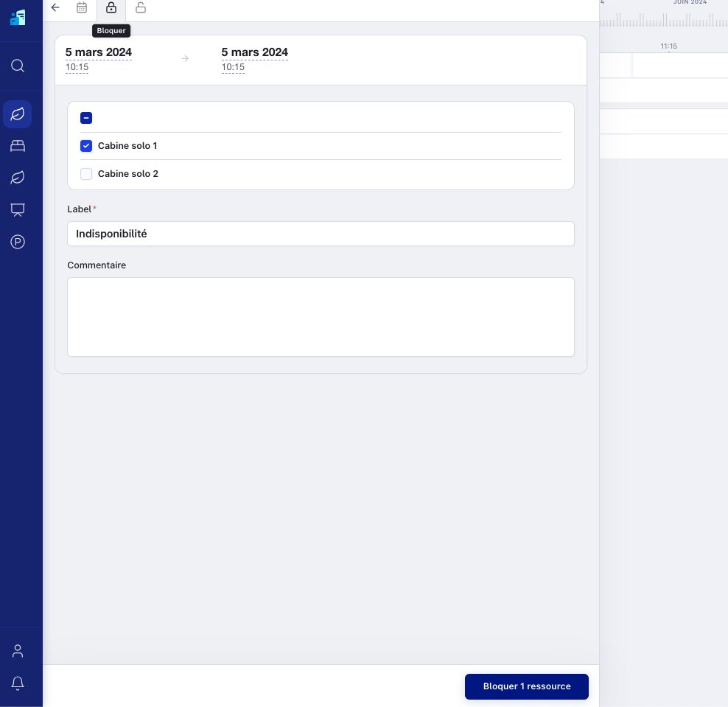This screenshot has height=707, width=728.
Task: Edit the start date 5 mars 2024
Action: pyautogui.click(x=99, y=52)
